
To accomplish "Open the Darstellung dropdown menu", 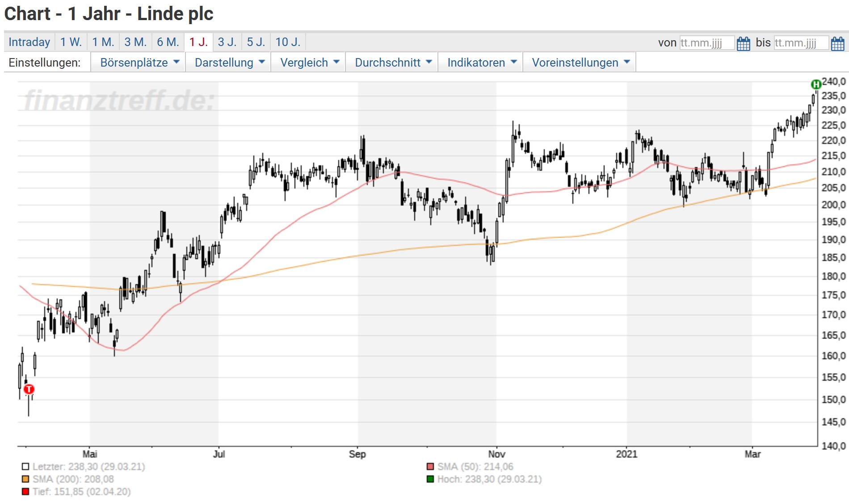I will coord(228,62).
